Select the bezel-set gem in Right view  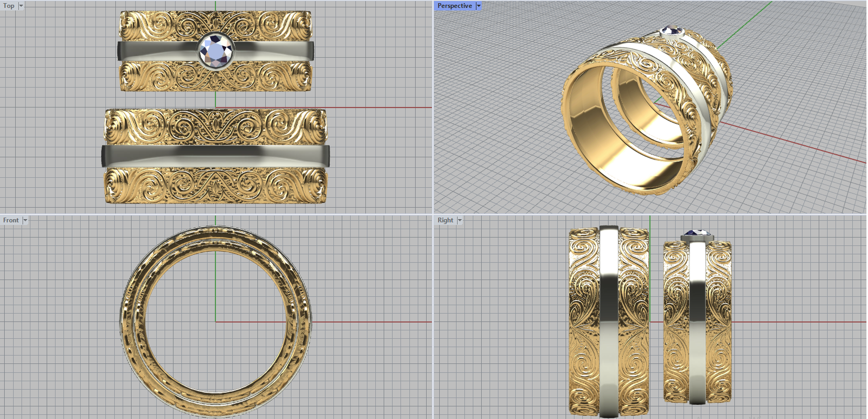pyautogui.click(x=697, y=234)
